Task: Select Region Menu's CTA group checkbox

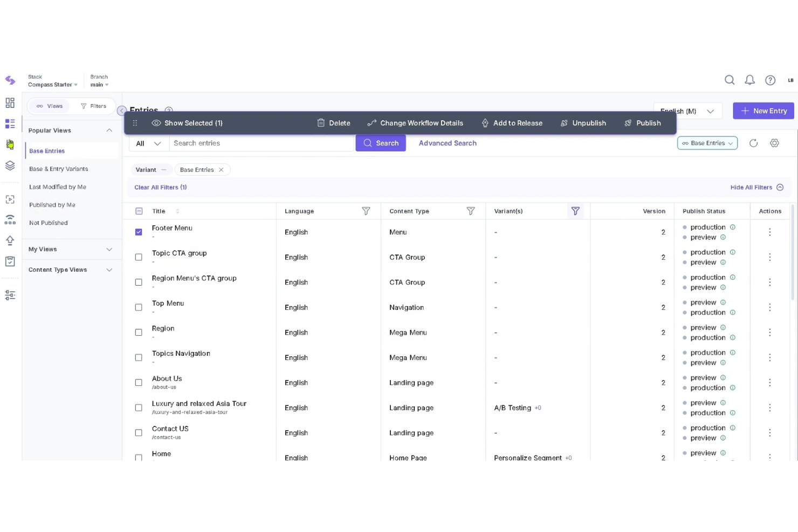Action: click(139, 282)
